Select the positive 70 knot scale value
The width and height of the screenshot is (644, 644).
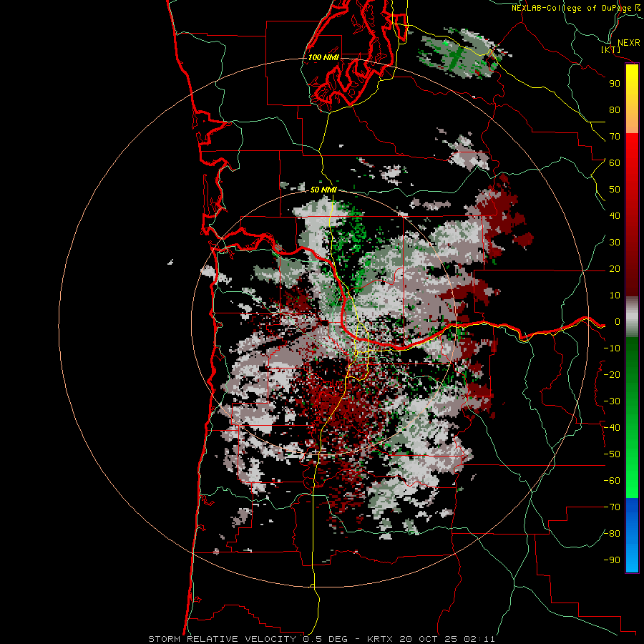point(615,137)
